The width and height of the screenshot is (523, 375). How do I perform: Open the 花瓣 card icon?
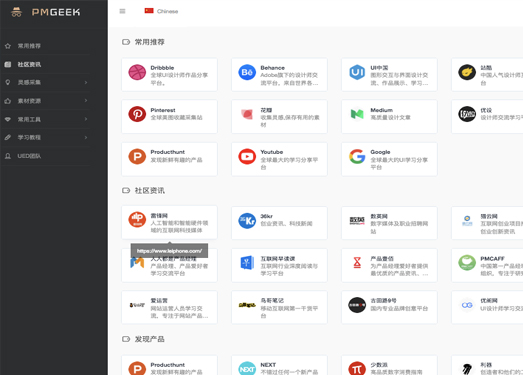(247, 114)
